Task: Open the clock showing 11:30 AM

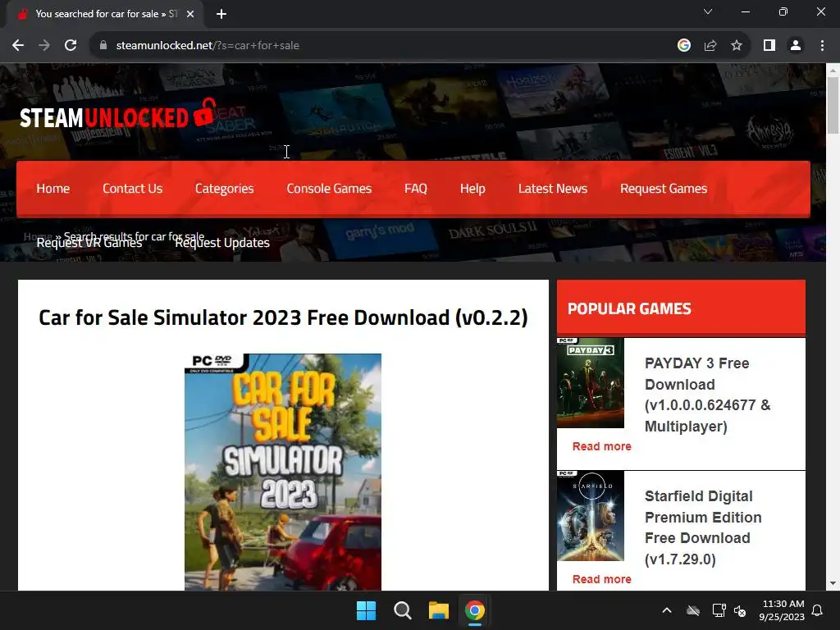Action: click(782, 610)
